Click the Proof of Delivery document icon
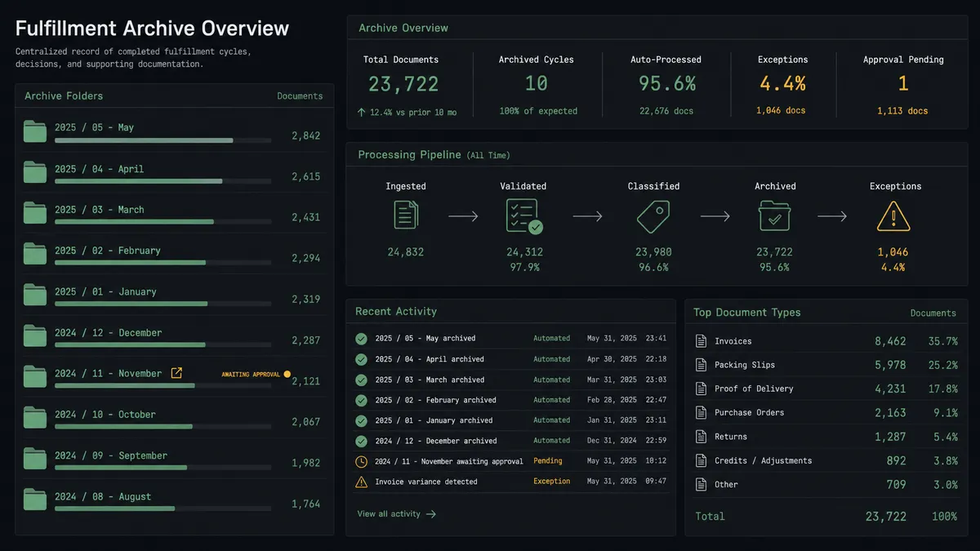Image resolution: width=980 pixels, height=551 pixels. tap(700, 389)
